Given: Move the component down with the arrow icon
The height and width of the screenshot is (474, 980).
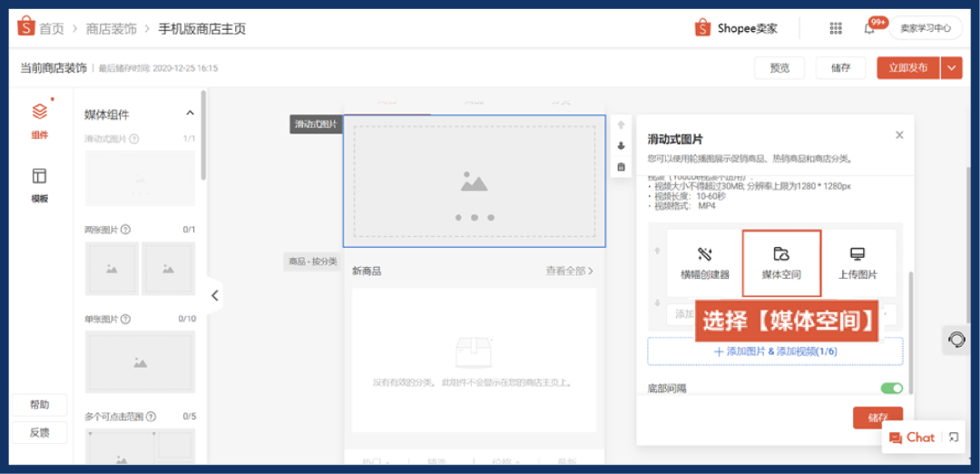Looking at the screenshot, I should 621,145.
